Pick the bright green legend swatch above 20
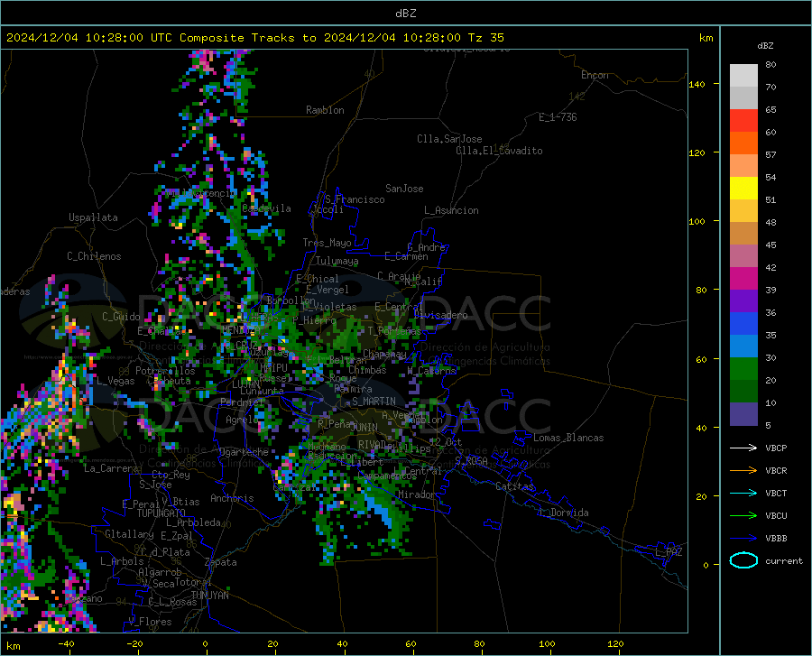 coord(743,369)
